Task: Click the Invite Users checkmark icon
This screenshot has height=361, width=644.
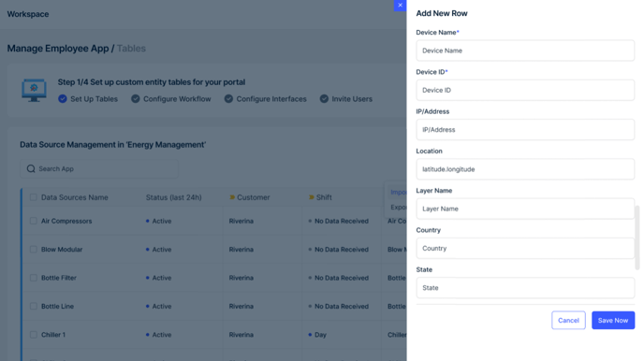Action: [x=324, y=99]
